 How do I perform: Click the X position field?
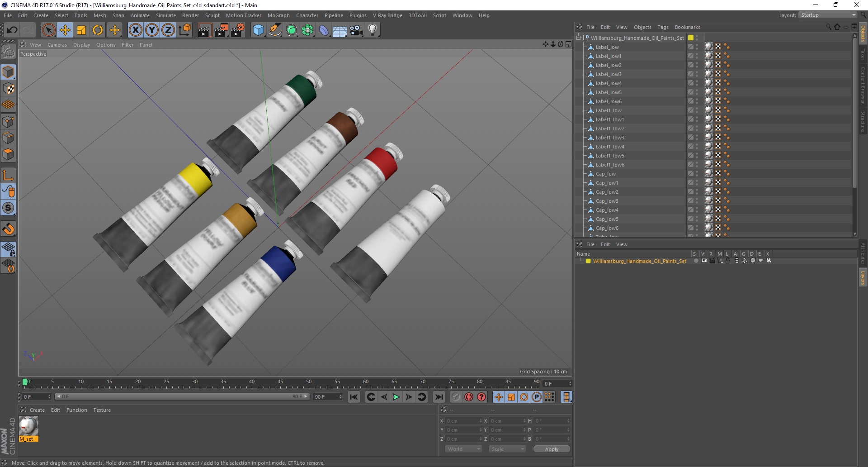(x=464, y=421)
